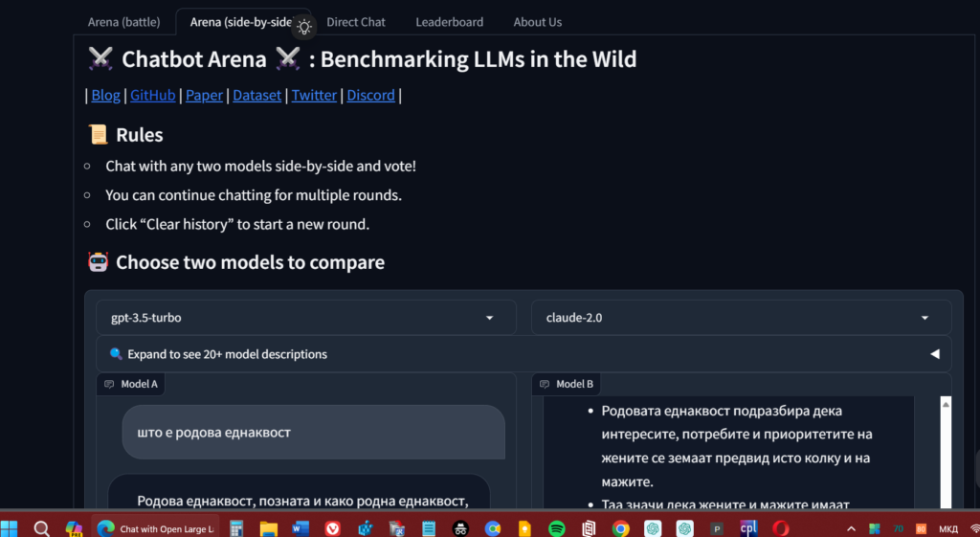The width and height of the screenshot is (980, 537).
Task: Open the Chromium blue-circle taskbar icon
Action: (493, 529)
